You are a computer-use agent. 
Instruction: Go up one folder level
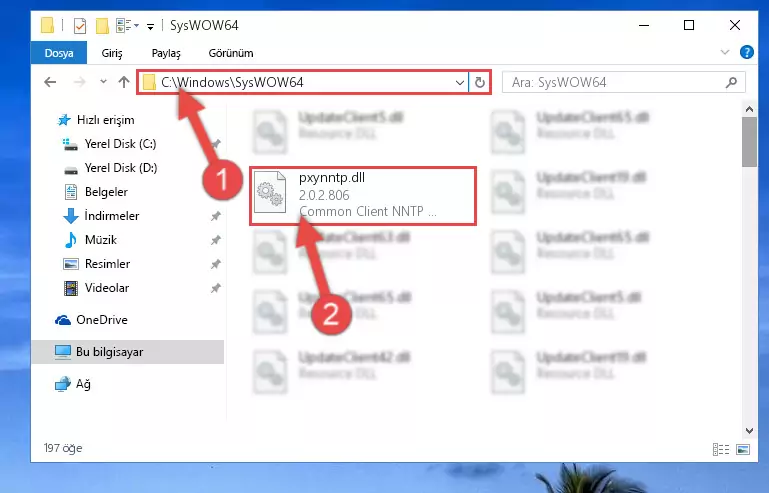pos(124,82)
